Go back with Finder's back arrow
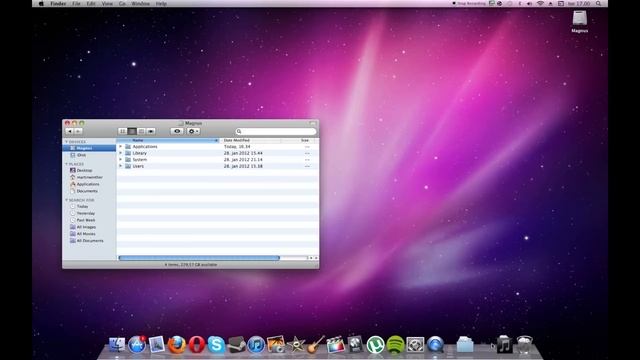 [69, 131]
